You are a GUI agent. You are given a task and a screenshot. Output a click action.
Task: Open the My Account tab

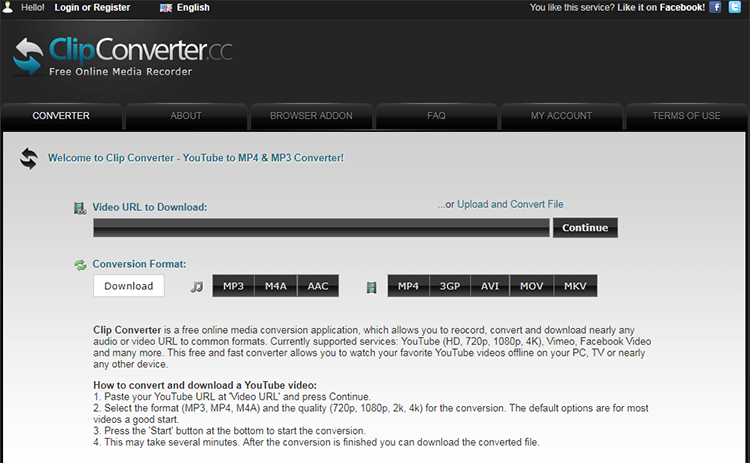pos(561,116)
